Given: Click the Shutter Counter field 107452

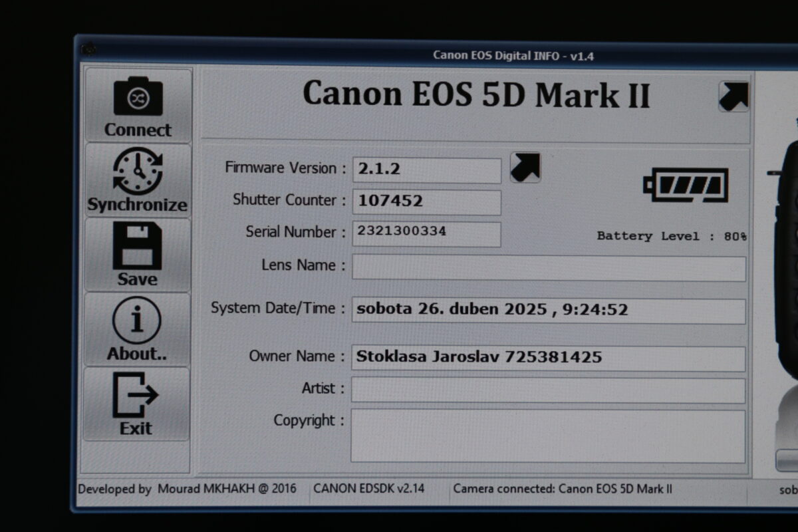Looking at the screenshot, I should point(426,202).
